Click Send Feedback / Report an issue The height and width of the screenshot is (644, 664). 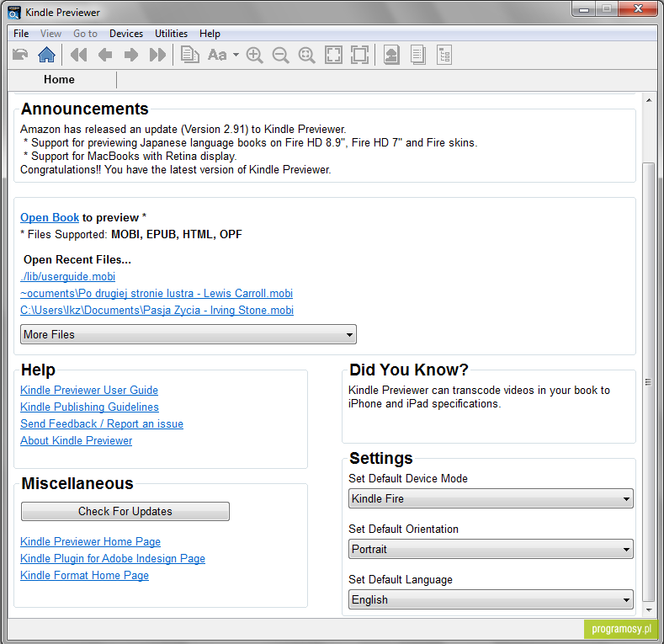(102, 424)
